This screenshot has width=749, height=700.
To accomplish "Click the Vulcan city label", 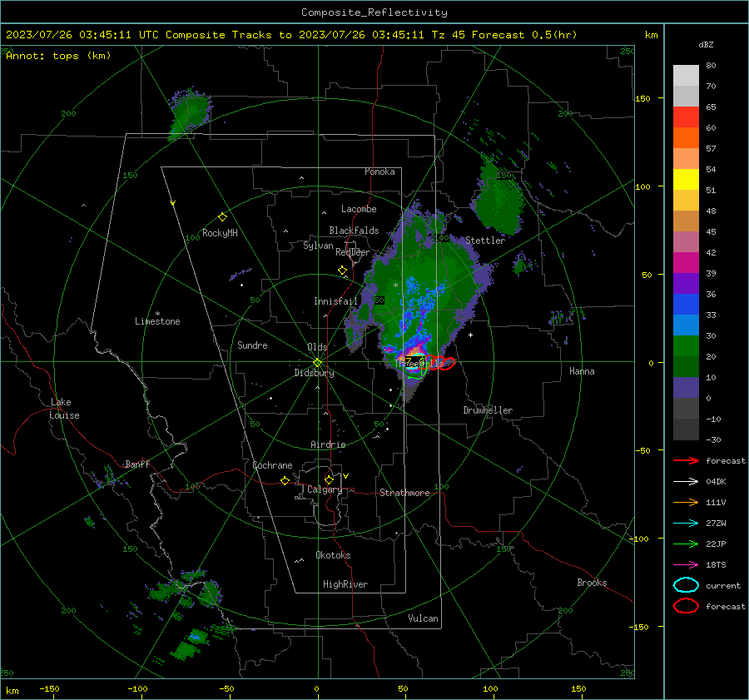I will pos(423,618).
